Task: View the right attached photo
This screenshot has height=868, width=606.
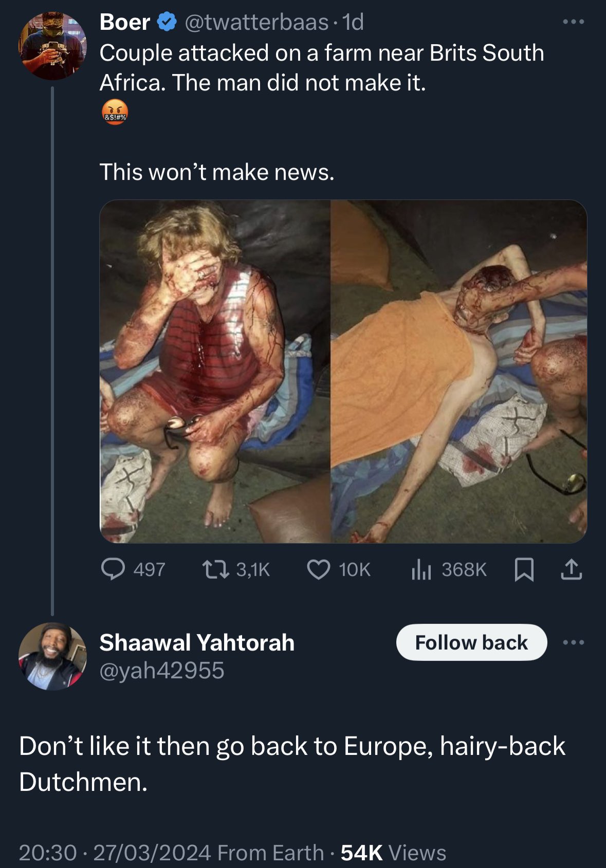Action: click(x=459, y=372)
